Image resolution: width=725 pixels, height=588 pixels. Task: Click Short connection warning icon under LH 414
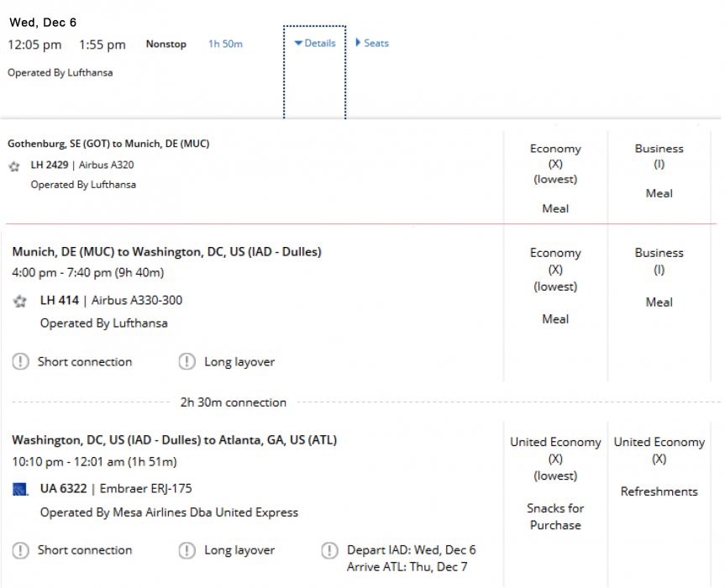(20, 361)
